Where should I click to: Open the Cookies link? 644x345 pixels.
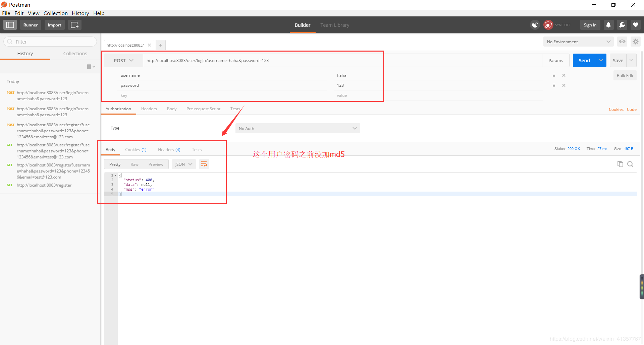616,110
